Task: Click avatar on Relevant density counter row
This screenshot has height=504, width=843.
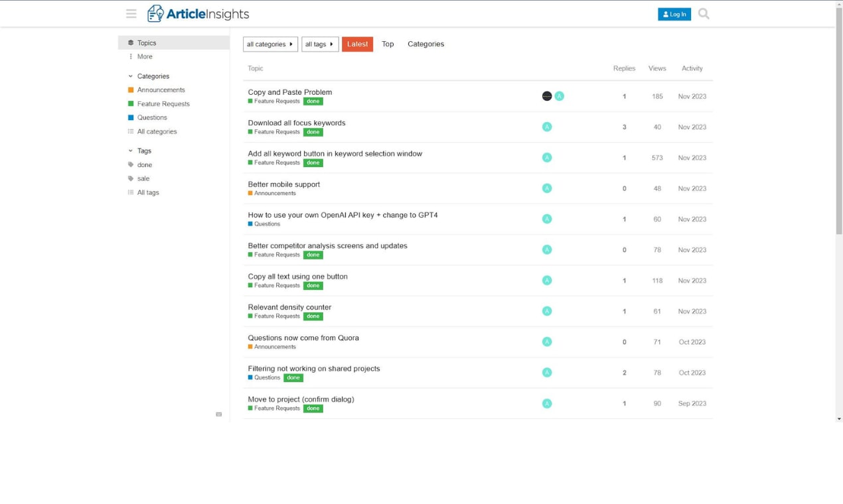Action: 547,311
